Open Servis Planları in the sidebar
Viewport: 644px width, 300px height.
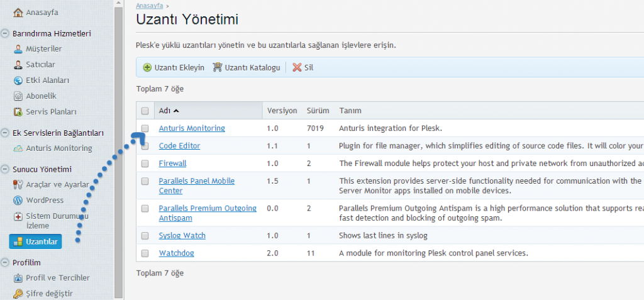(x=51, y=112)
